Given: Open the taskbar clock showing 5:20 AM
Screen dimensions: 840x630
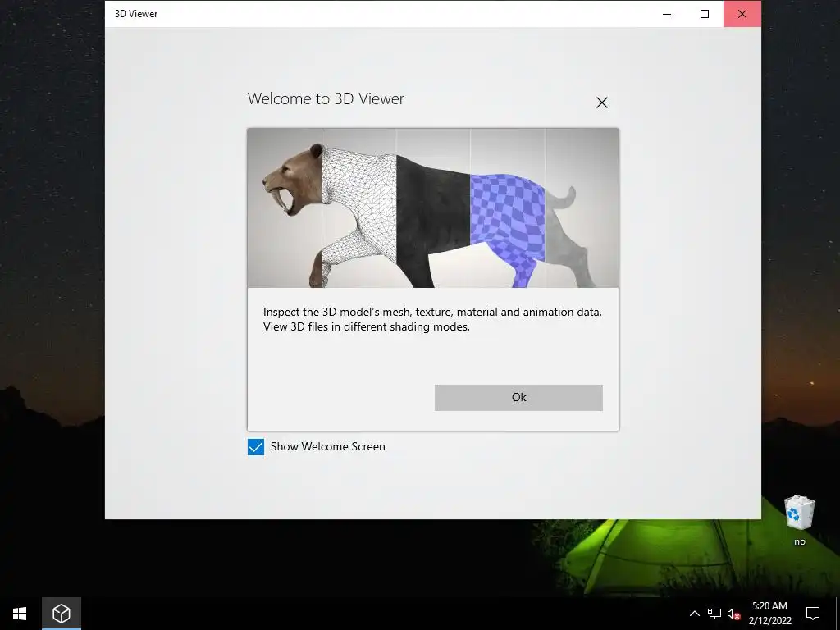Looking at the screenshot, I should coord(769,614).
